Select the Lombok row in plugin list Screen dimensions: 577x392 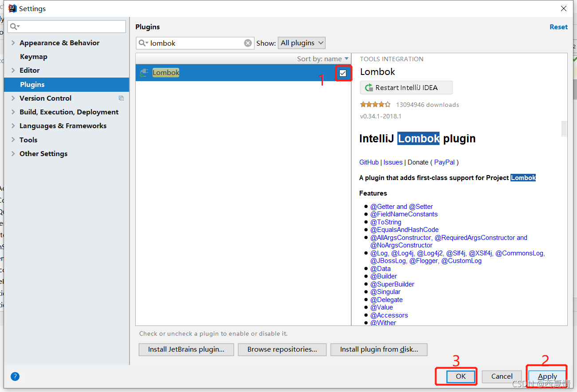click(243, 73)
